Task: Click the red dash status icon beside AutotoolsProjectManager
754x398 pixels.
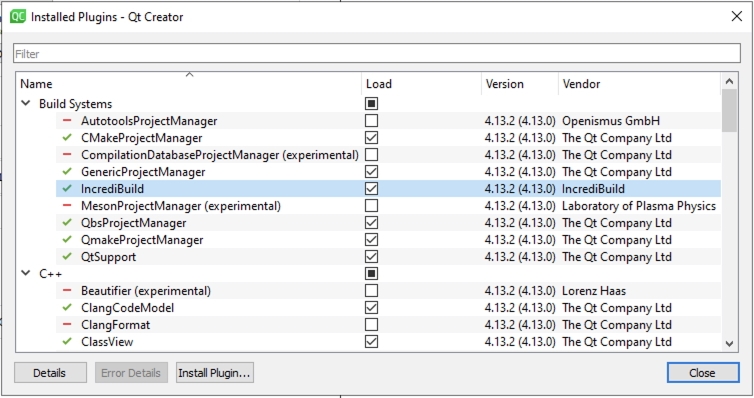Action: click(x=67, y=121)
